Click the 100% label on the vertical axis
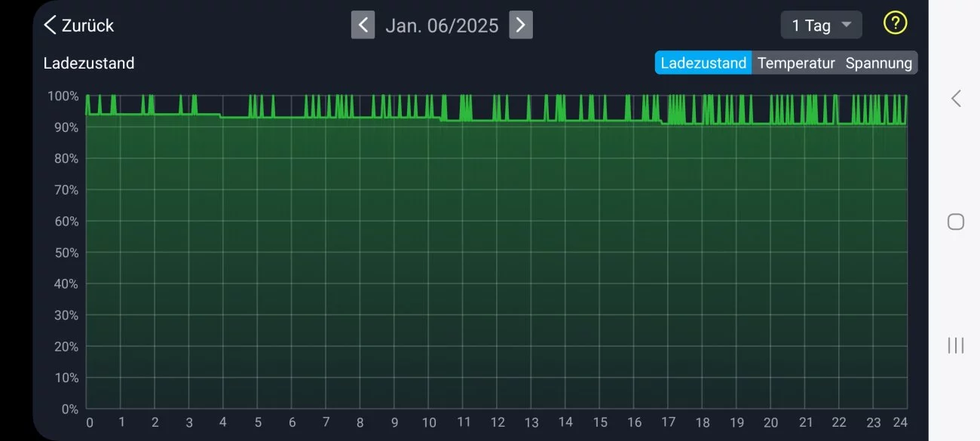This screenshot has height=441, width=980. (x=63, y=96)
